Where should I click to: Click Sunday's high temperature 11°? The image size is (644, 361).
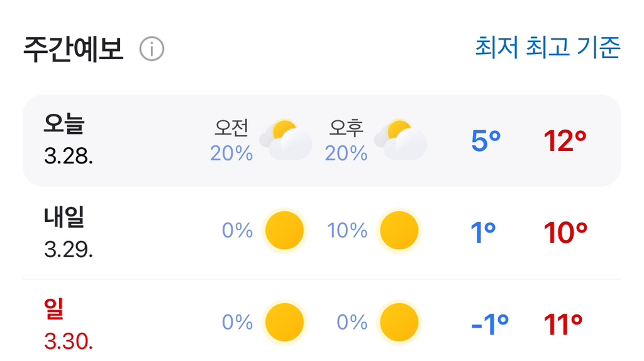click(x=563, y=325)
